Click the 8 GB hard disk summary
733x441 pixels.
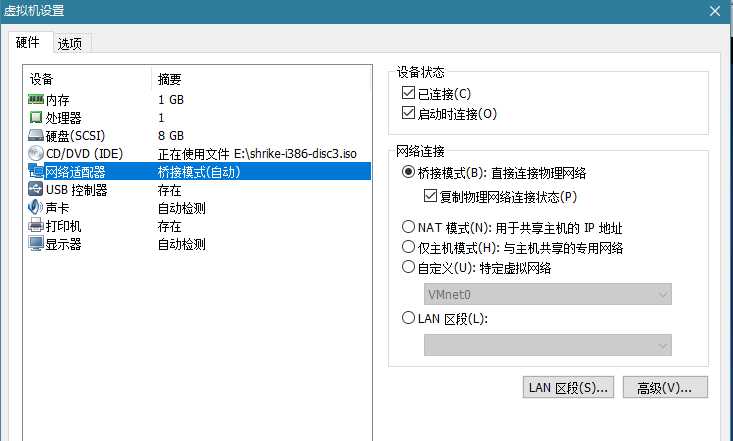coord(171,136)
